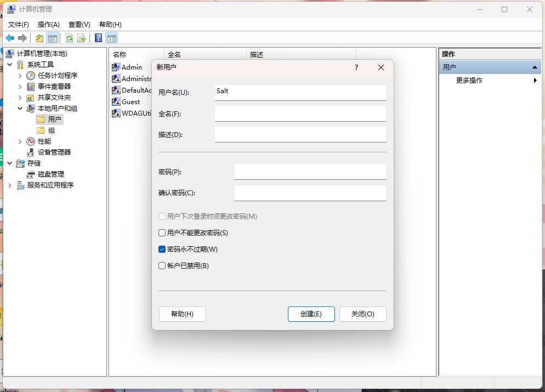Click the Refresh toolbar icon
This screenshot has height=392, width=545.
coord(69,38)
